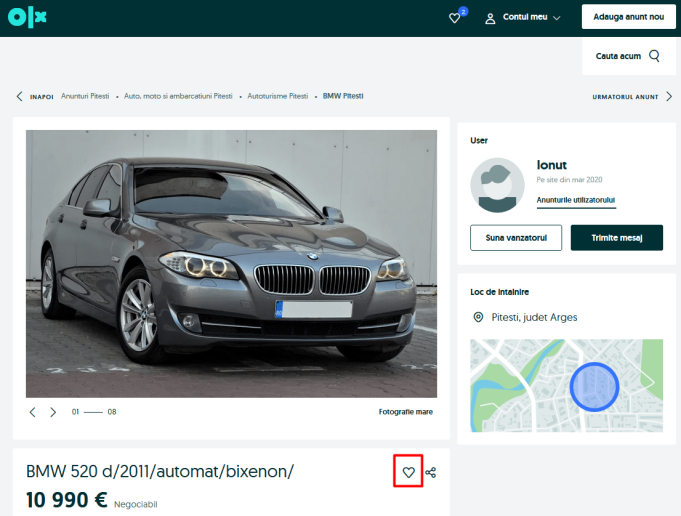
Task: Click Adauga anunt nou button
Action: pyautogui.click(x=628, y=17)
